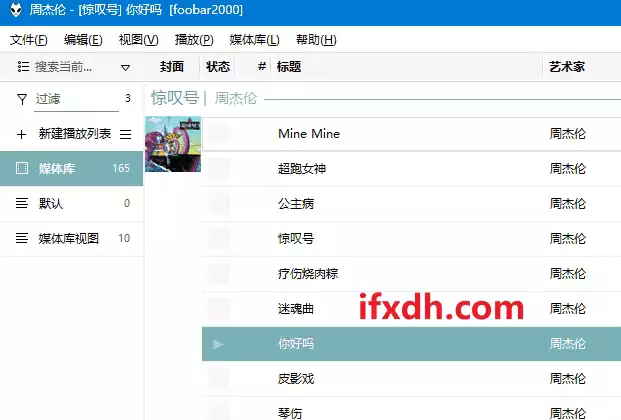Screen dimensions: 621x420
Task: Click the count 165 beside 媒体库
Action: 121,168
